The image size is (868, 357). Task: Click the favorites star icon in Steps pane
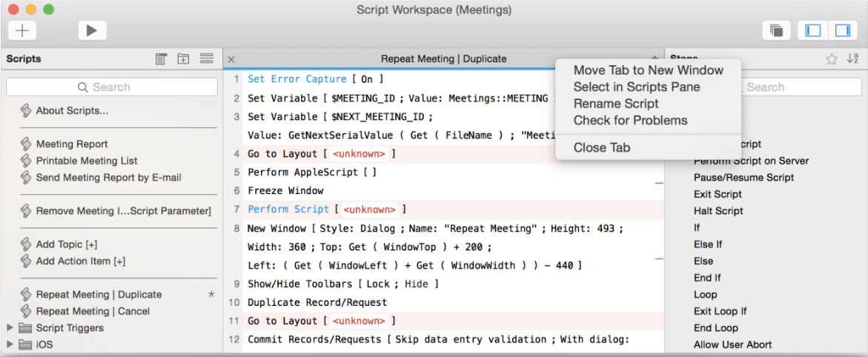click(832, 59)
